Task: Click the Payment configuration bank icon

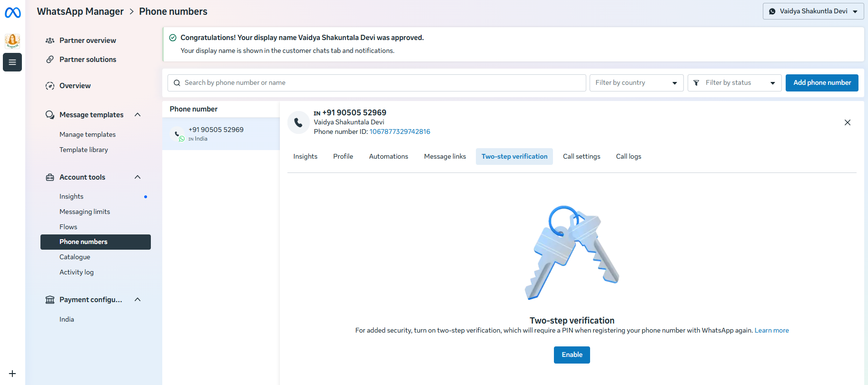Action: point(50,300)
